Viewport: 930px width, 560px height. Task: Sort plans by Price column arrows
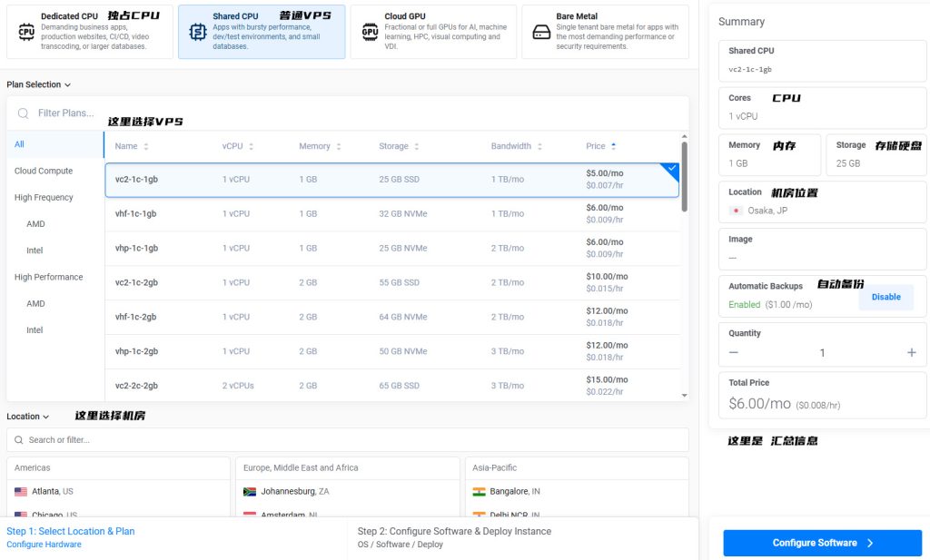click(x=613, y=146)
